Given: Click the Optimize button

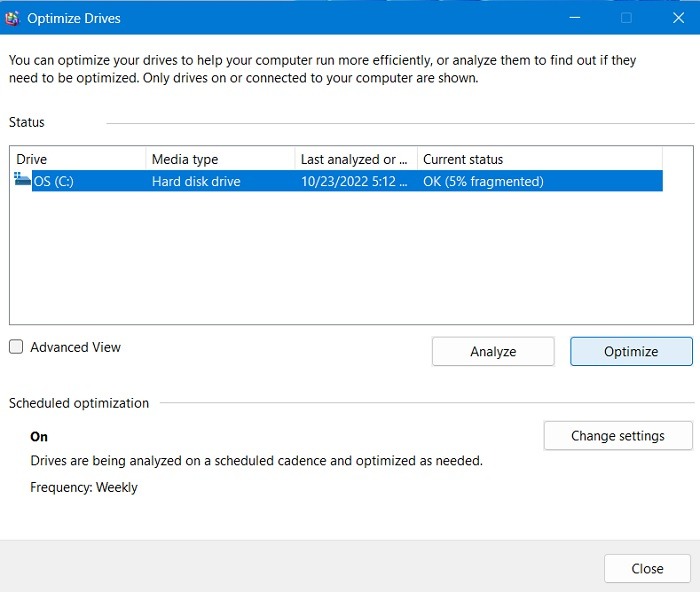Looking at the screenshot, I should tap(631, 351).
